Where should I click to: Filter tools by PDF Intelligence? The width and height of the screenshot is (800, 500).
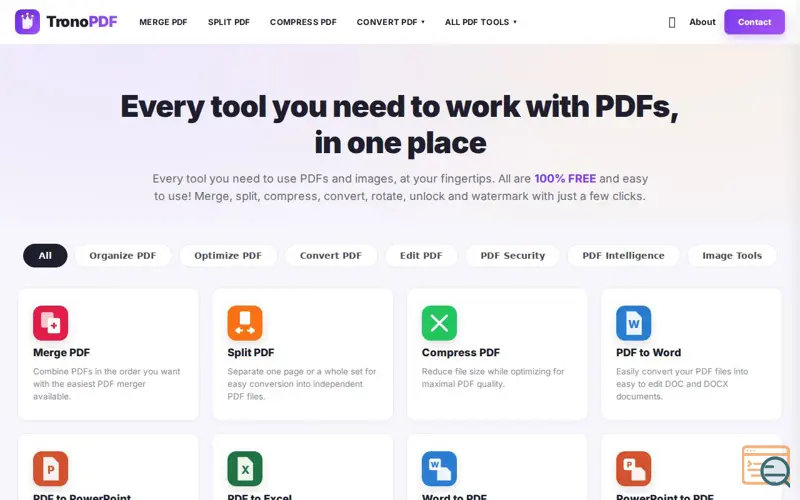[623, 256]
